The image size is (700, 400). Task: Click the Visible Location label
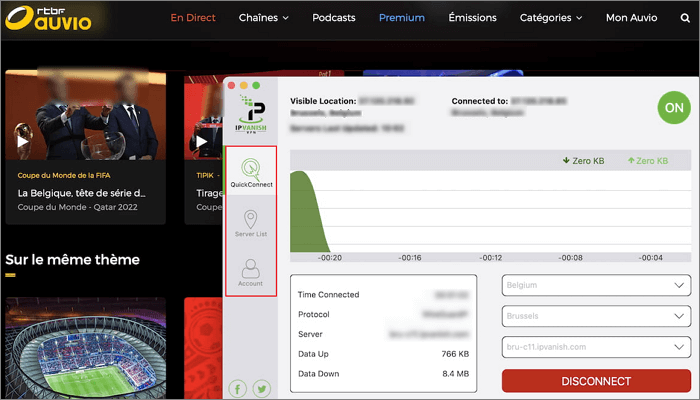[x=323, y=101]
